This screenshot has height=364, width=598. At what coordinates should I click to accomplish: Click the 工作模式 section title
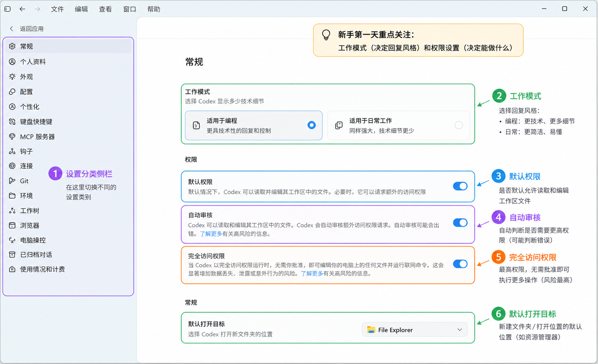(x=198, y=92)
